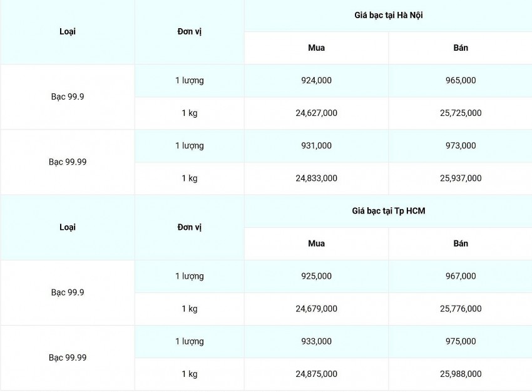Image resolution: width=532 pixels, height=392 pixels.
Task: Click the 24,679,000 price cell
Action: 316,309
